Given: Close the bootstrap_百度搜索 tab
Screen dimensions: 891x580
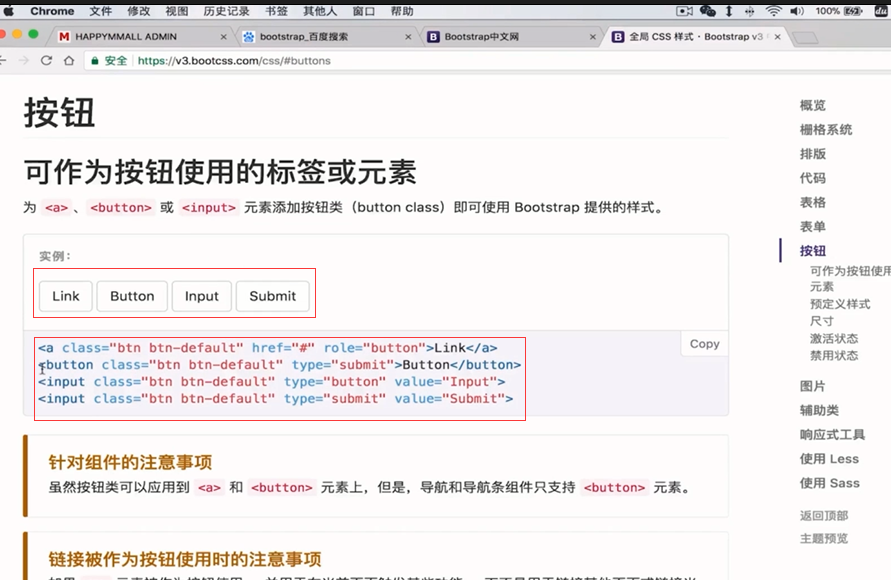Looking at the screenshot, I should click(408, 37).
